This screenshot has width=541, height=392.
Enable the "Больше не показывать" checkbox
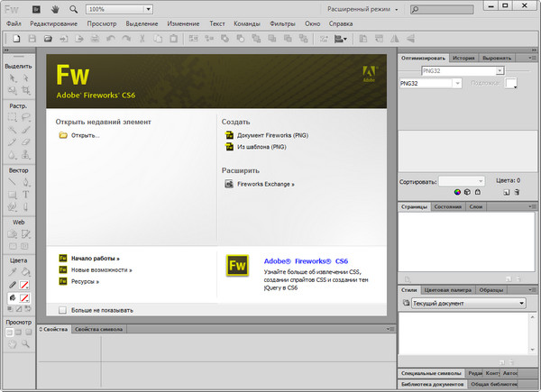[62, 310]
